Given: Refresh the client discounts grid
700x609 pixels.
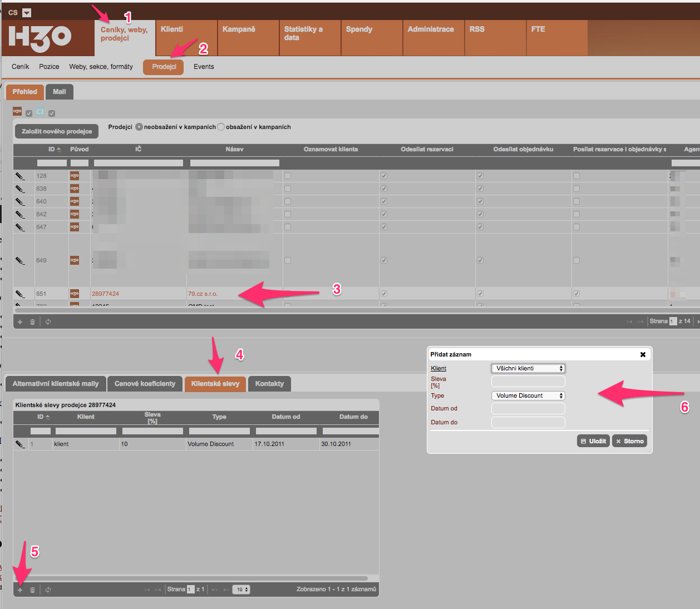Looking at the screenshot, I should coord(48,590).
